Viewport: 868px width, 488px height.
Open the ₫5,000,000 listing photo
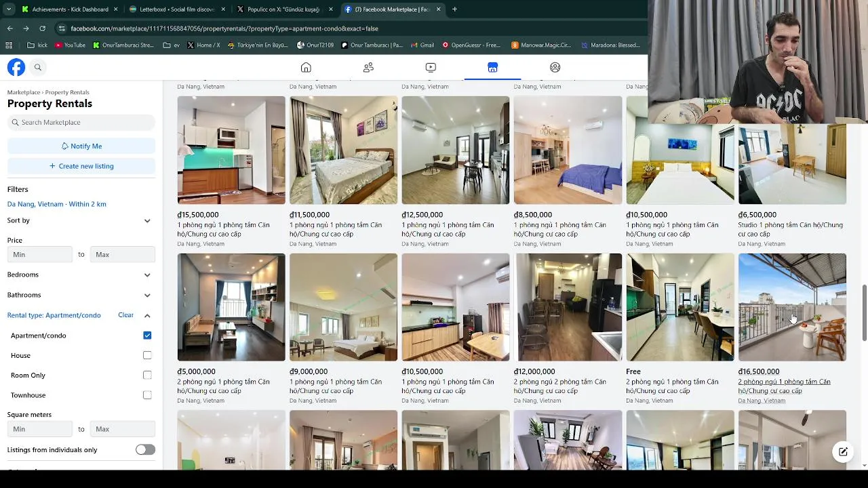tap(231, 307)
